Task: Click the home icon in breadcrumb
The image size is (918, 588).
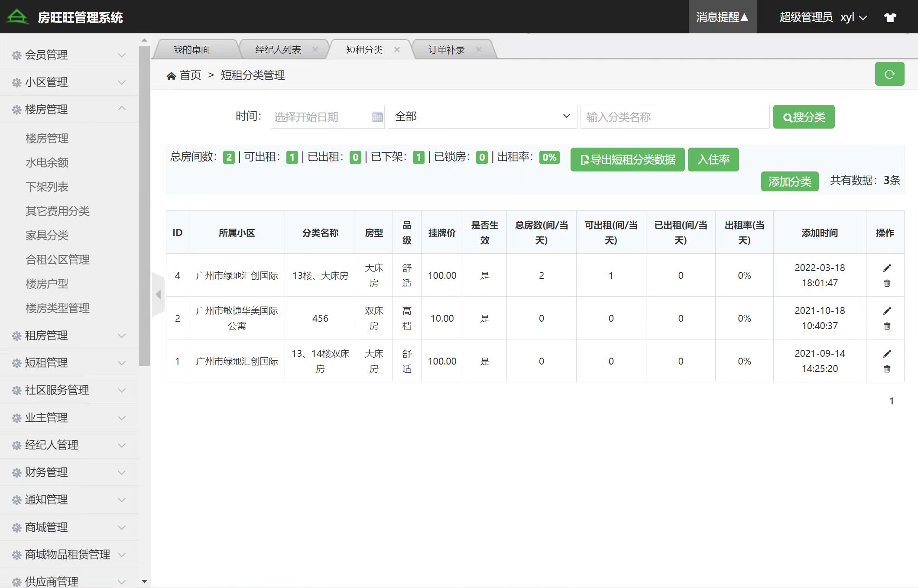Action: point(171,76)
